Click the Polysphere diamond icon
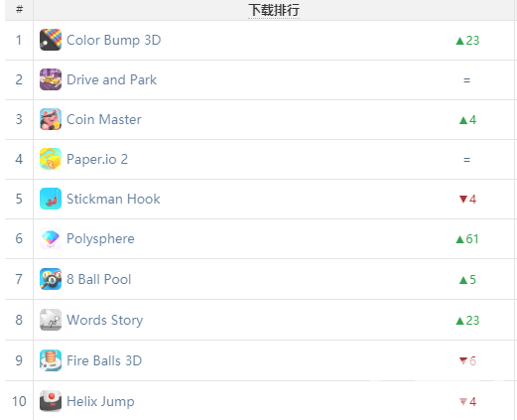Image resolution: width=517 pixels, height=420 pixels. pos(51,238)
